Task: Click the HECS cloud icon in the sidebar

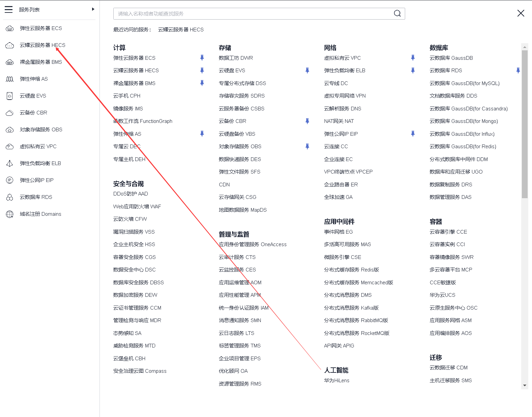Action: click(x=10, y=45)
